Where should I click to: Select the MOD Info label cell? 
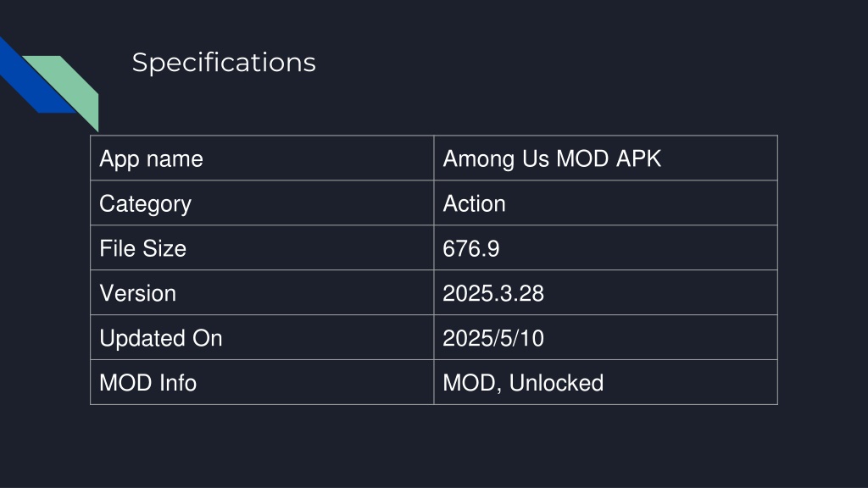pos(262,382)
